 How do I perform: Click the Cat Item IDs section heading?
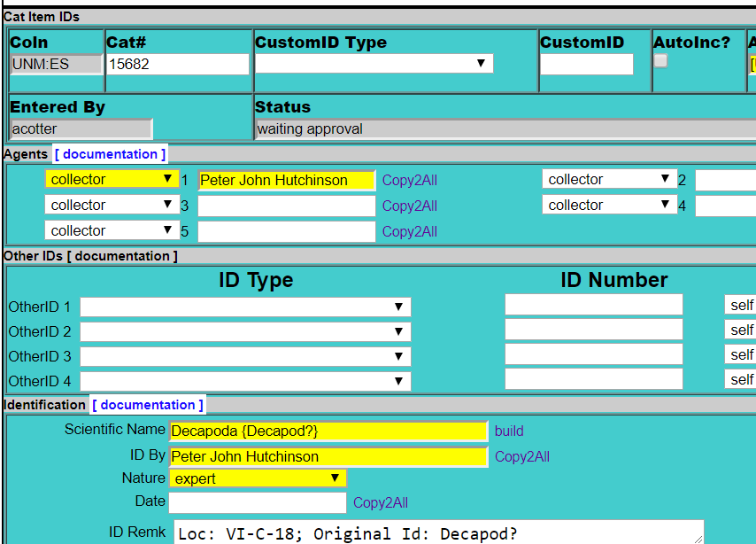click(x=42, y=17)
